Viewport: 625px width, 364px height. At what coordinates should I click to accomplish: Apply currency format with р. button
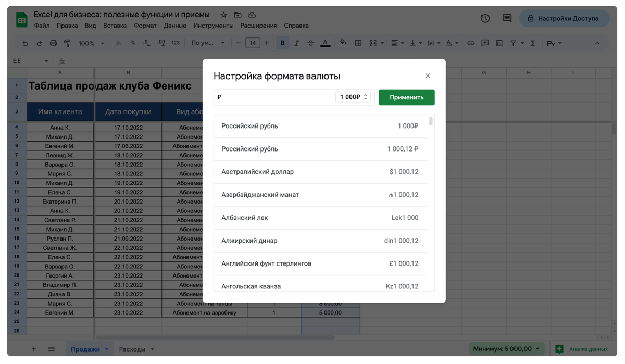pyautogui.click(x=119, y=43)
